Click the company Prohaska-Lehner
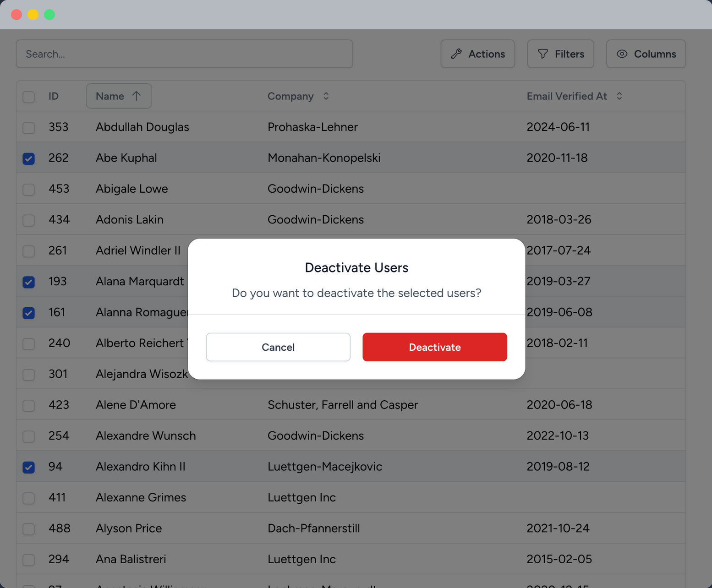This screenshot has width=712, height=588. pyautogui.click(x=312, y=127)
